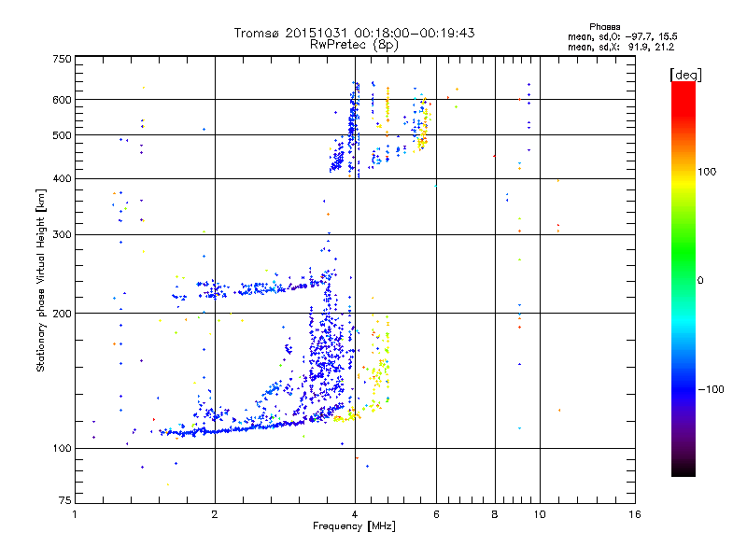The height and width of the screenshot is (560, 747).
Task: Click the y-axis tick label '600'
Action: tap(62, 100)
